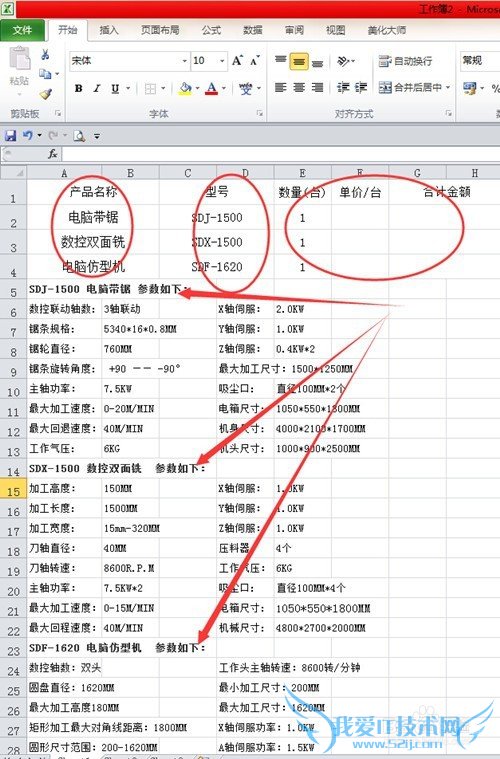The width and height of the screenshot is (500, 759).
Task: Set top vertical alignment
Action: pos(281,61)
